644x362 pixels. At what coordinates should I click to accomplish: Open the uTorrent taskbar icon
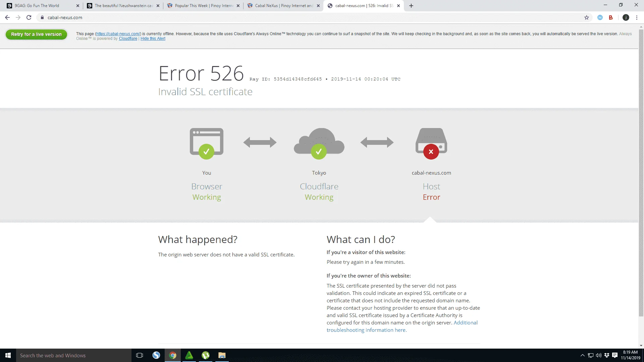pos(206,355)
